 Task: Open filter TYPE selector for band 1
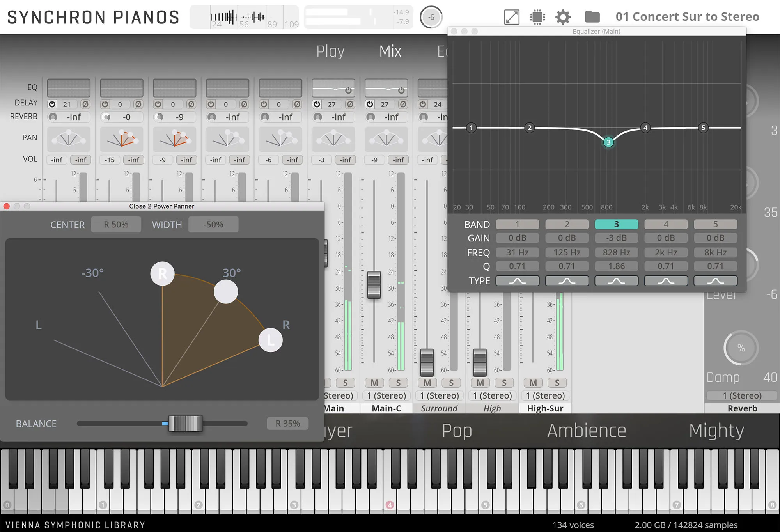click(517, 281)
